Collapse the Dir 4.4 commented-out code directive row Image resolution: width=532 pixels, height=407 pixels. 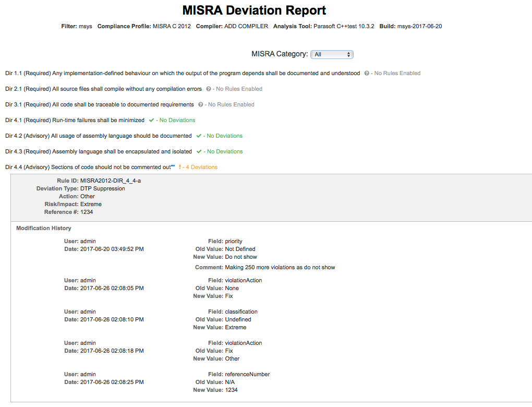[x=90, y=167]
